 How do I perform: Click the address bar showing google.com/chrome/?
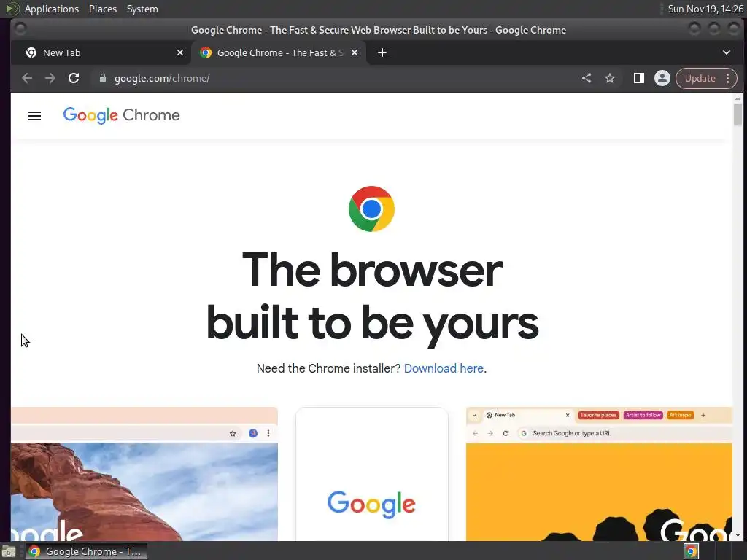click(x=333, y=78)
